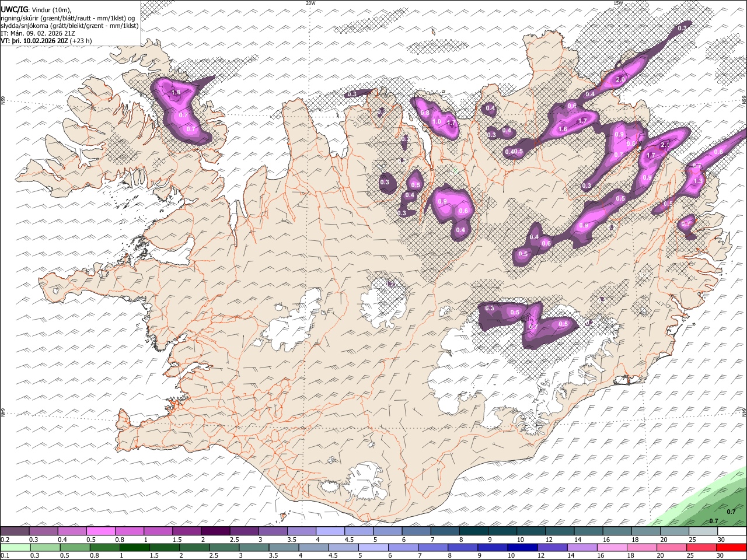Select bottom legend swatch between 9 and 10

[x=493, y=547]
